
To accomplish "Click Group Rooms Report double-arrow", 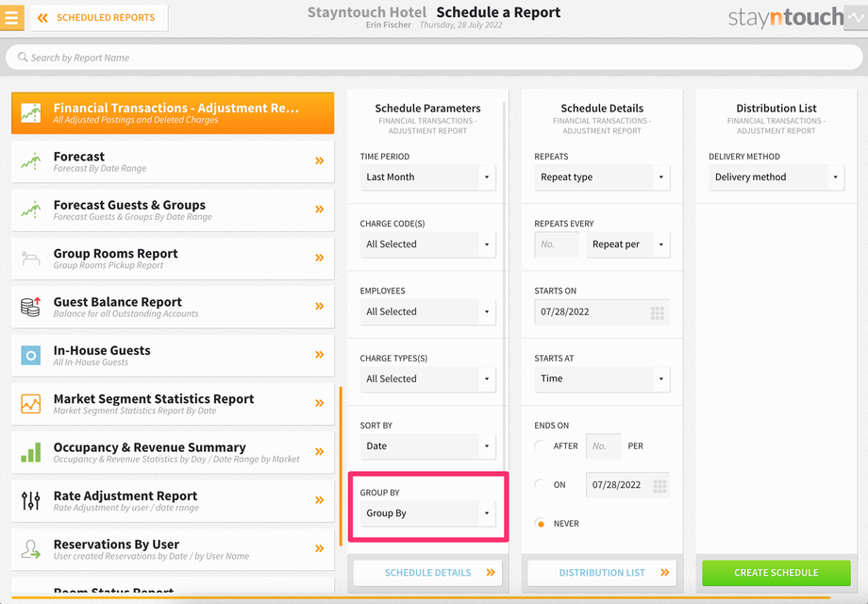I will pos(320,258).
